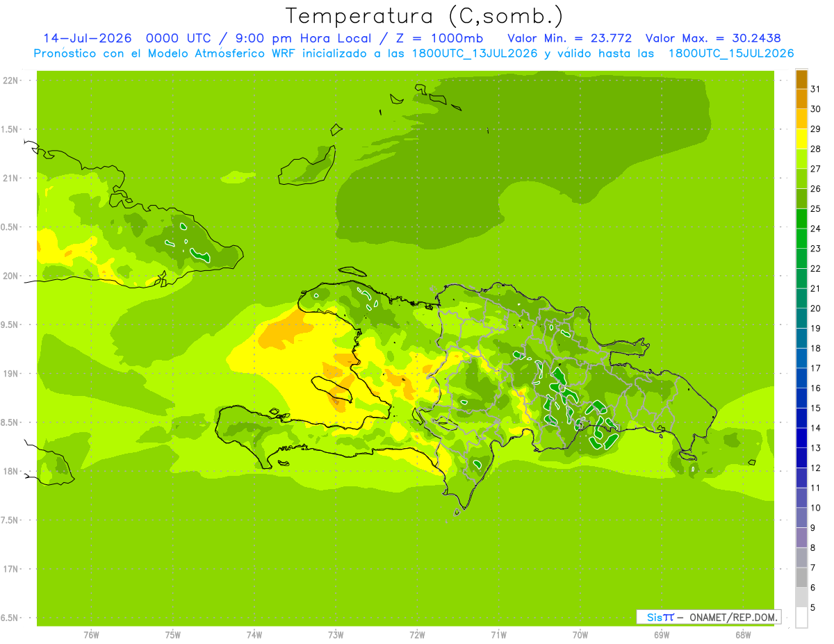Image resolution: width=834 pixels, height=644 pixels.
Task: Pick the orange legend band between 30 and 31
Action: click(x=801, y=99)
